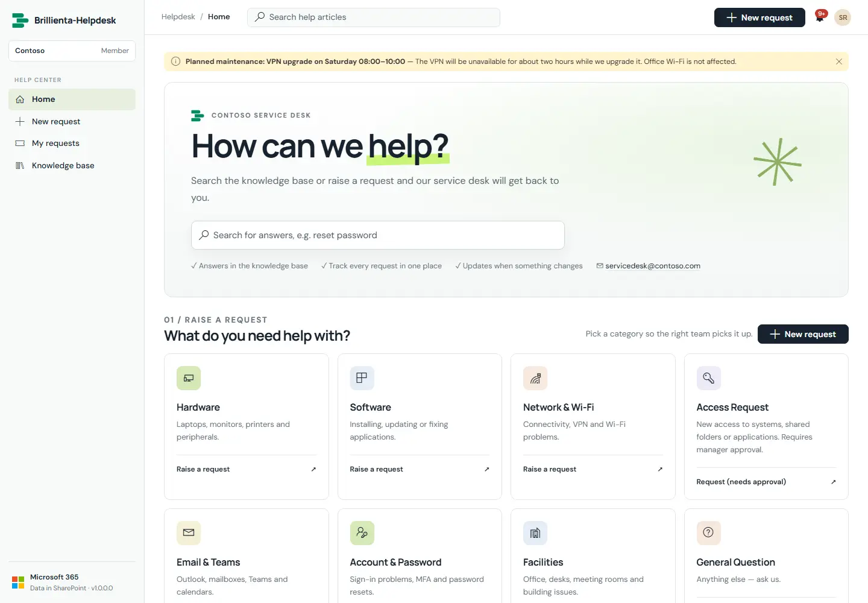Select the Account & Password card title

(x=395, y=562)
